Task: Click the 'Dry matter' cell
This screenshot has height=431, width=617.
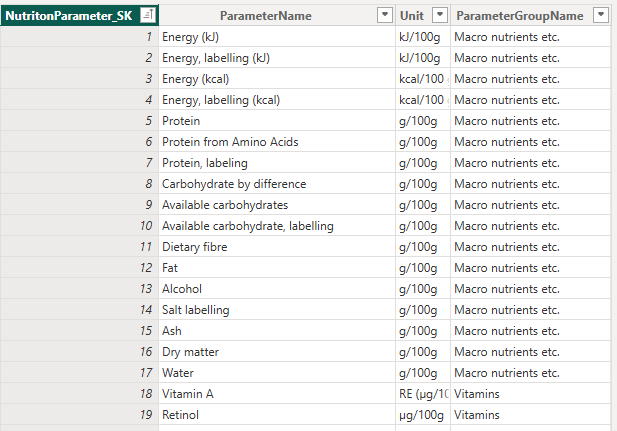Action: point(277,351)
